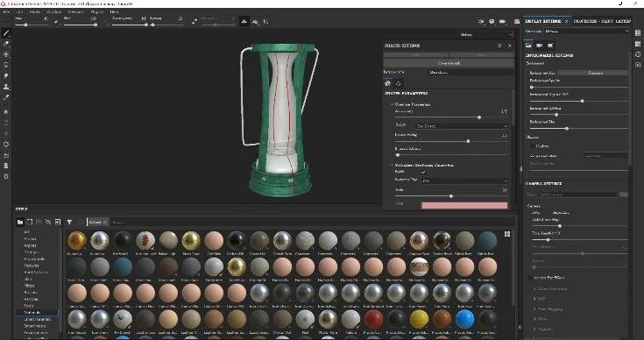Open the Scattering Type dropdown

(464, 181)
